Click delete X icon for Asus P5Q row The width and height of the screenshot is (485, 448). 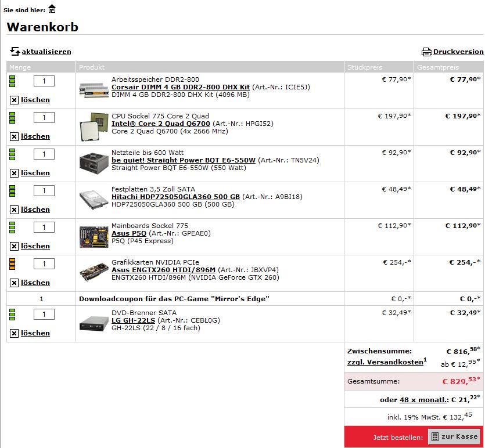point(14,246)
